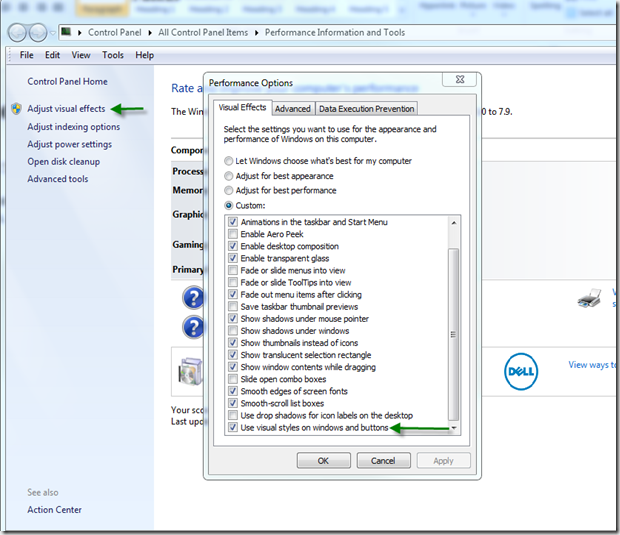
Task: Enable the Aero Peek checkbox
Action: click(233, 234)
